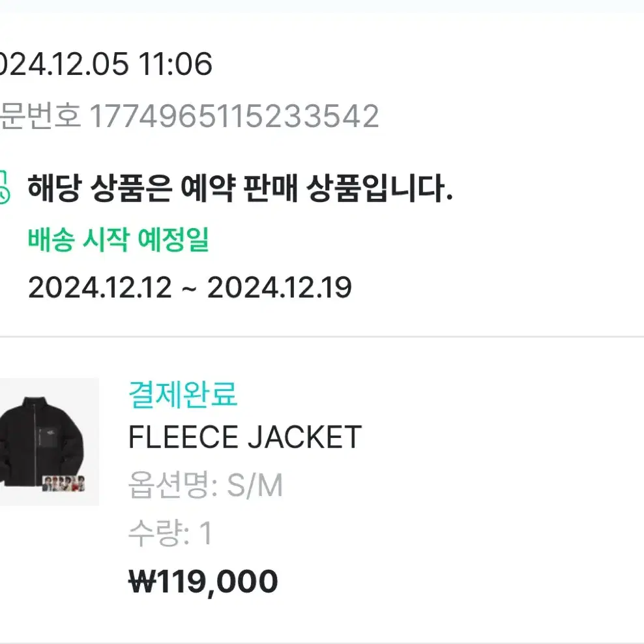Open the fleece jacket product thumbnail

pyautogui.click(x=50, y=441)
